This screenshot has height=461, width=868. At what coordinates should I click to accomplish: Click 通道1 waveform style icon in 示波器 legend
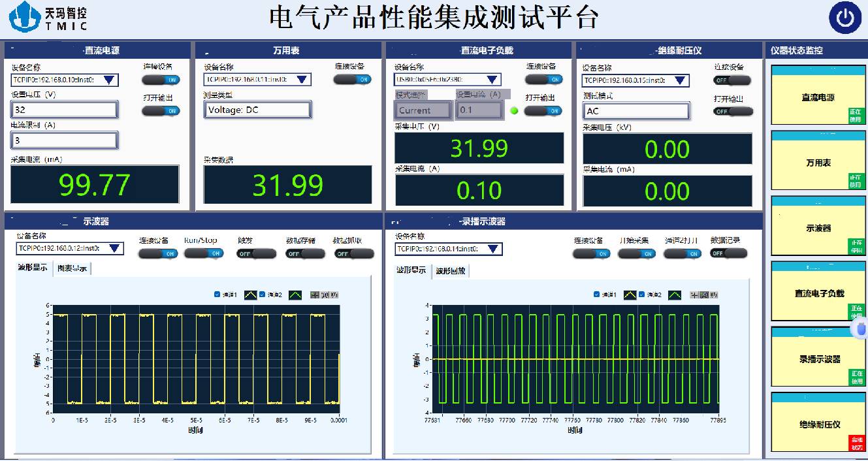[x=251, y=295]
